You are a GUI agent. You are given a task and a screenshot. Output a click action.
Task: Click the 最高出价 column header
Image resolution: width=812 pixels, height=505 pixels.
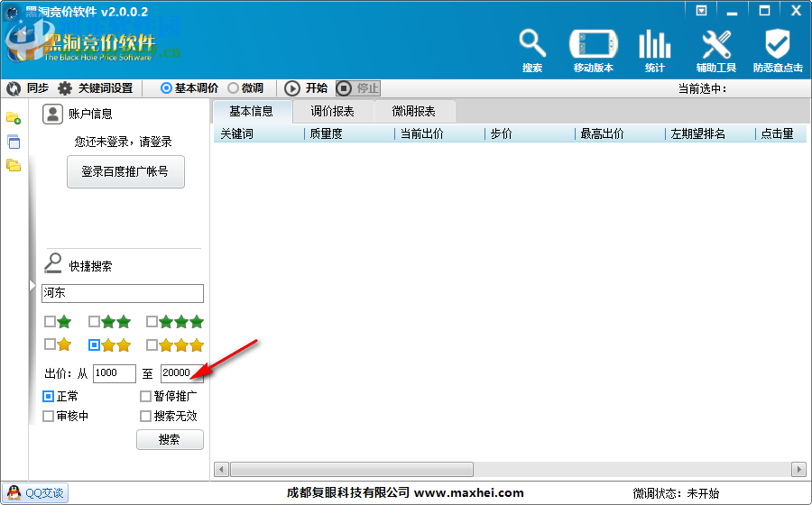pos(619,134)
